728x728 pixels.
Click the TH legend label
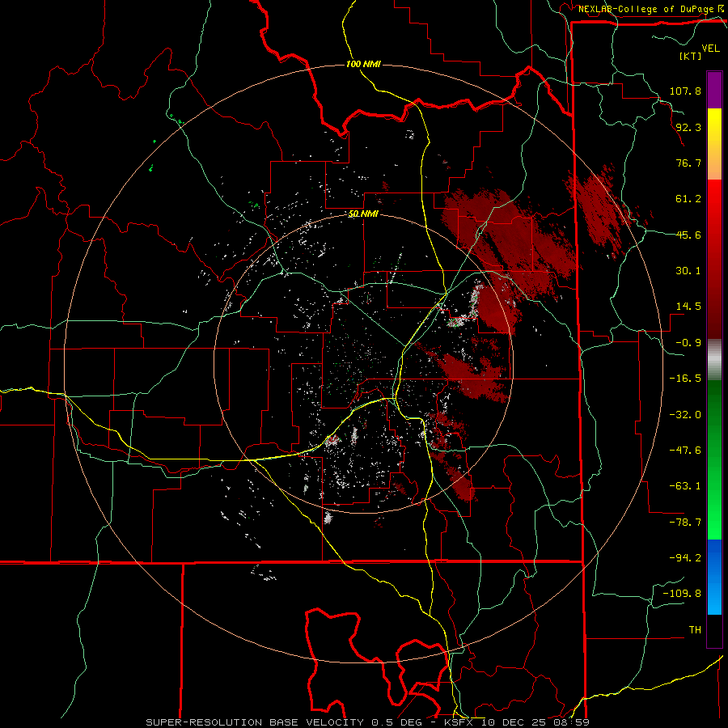coord(695,630)
